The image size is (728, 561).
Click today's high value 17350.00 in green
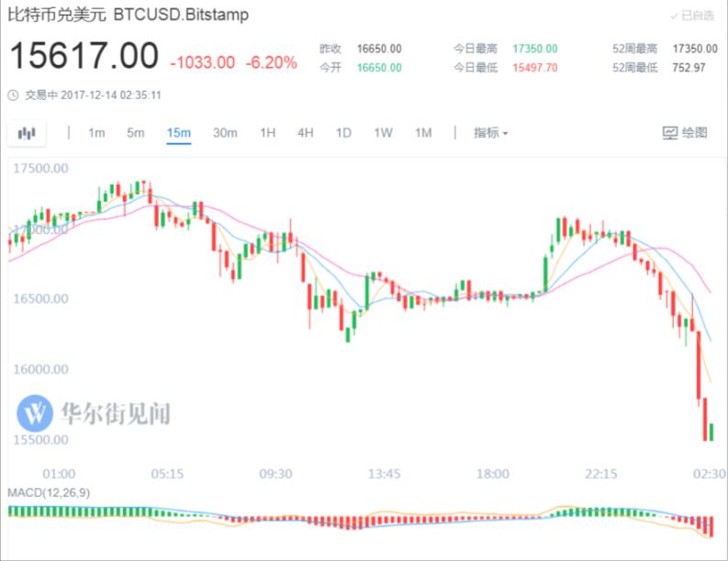tap(535, 49)
